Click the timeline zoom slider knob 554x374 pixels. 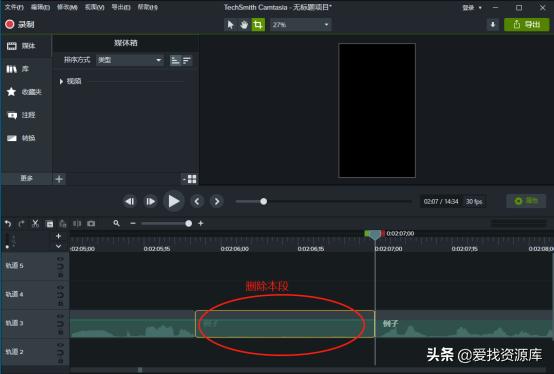point(189,224)
